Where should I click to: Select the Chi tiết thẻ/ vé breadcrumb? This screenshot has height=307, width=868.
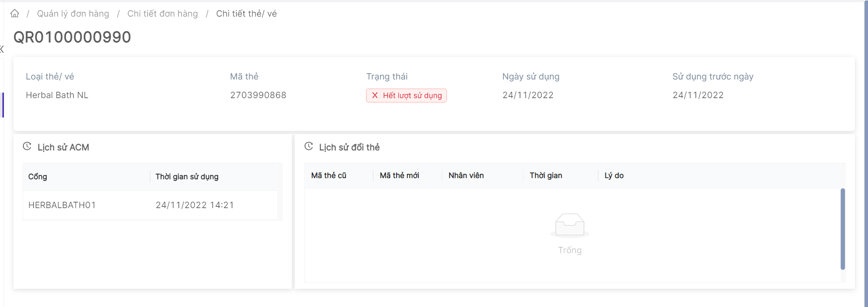(x=246, y=14)
